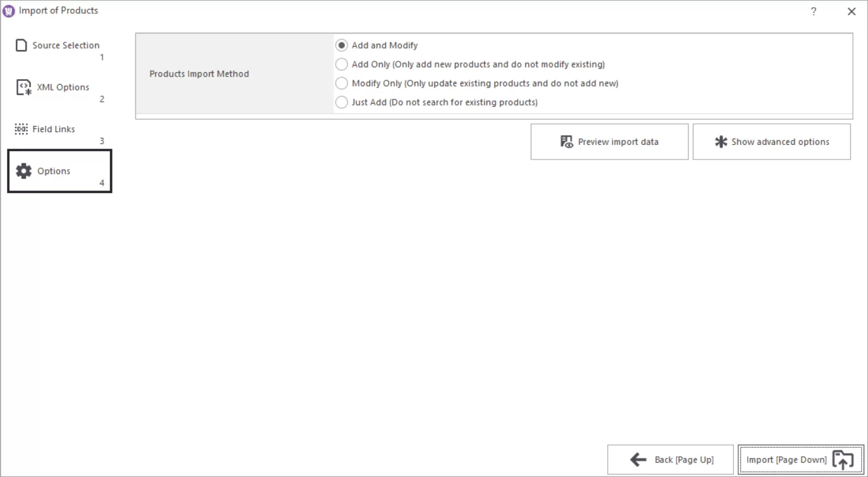Click the XML Options code icon
The height and width of the screenshot is (477, 868).
[x=23, y=87]
